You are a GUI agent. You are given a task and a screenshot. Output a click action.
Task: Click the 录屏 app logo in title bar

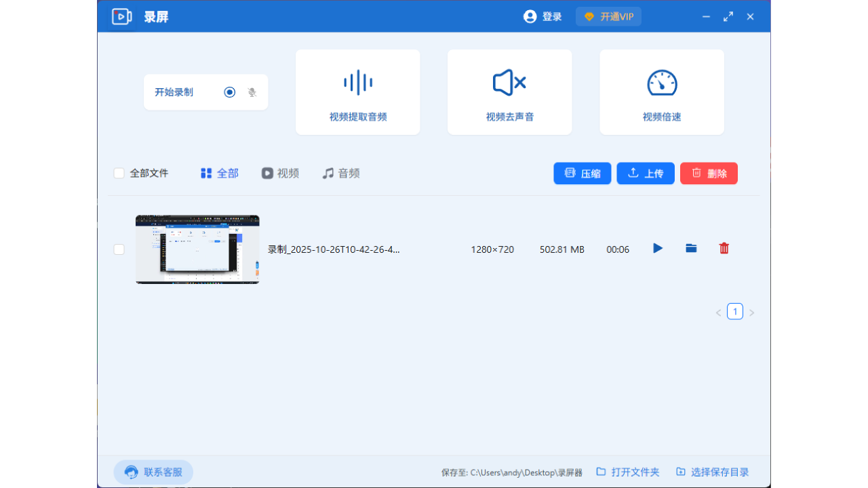click(121, 16)
